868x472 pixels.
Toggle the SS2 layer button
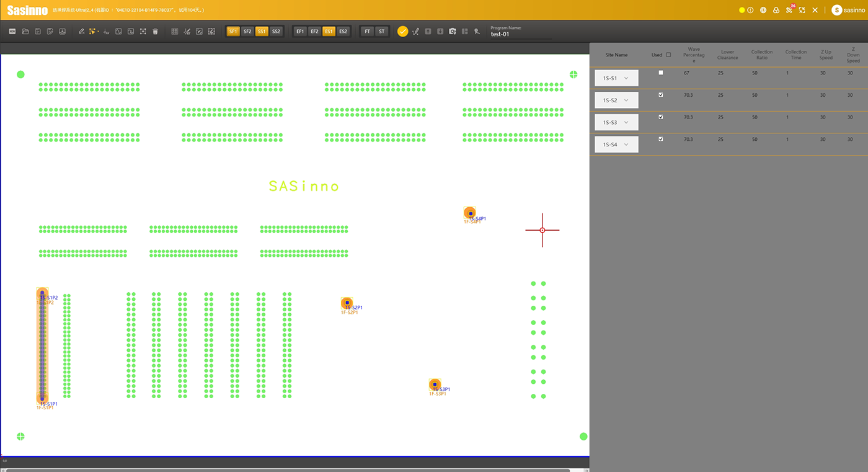coord(276,31)
